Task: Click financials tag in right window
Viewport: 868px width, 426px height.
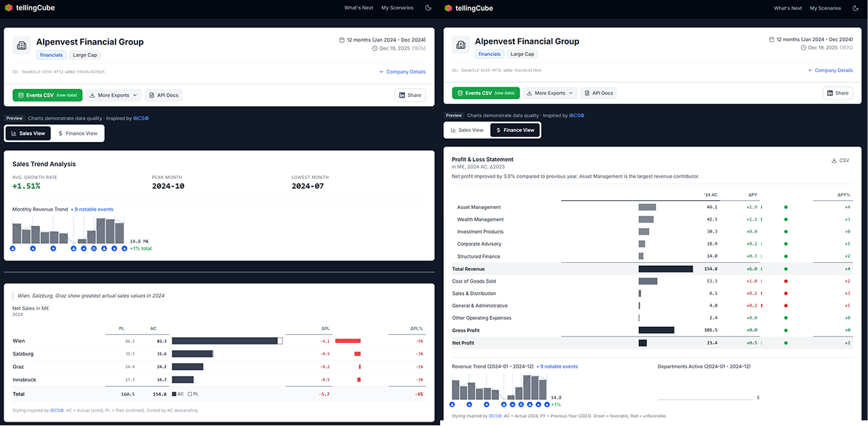Action: (x=490, y=55)
